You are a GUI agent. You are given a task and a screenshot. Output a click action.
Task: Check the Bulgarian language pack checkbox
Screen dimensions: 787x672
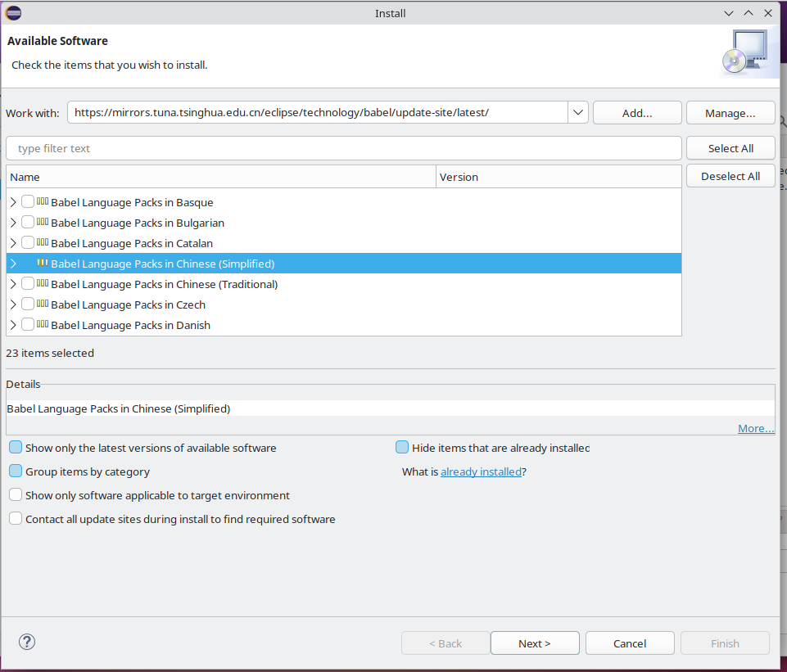(x=28, y=222)
